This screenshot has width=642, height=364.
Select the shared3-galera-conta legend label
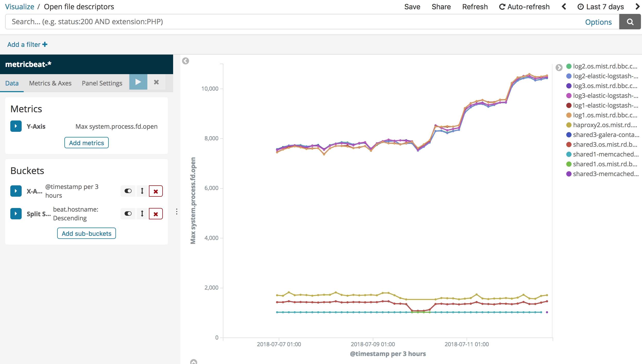(606, 135)
